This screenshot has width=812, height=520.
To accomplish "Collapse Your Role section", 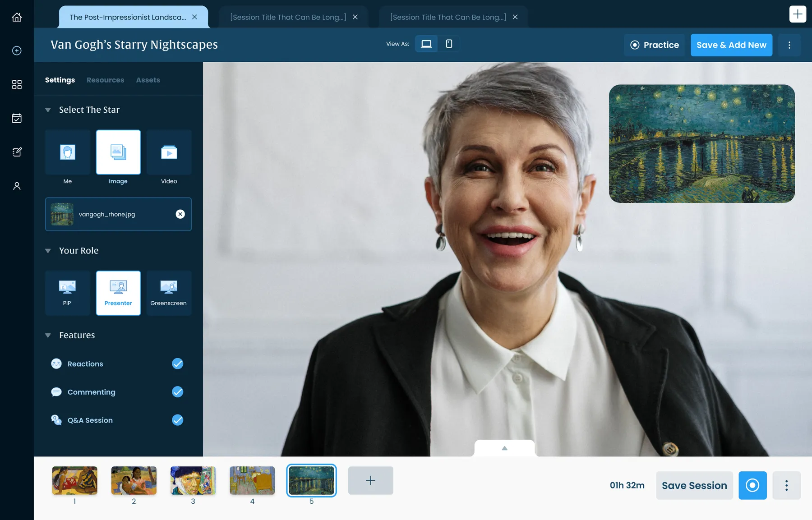I will tap(48, 251).
